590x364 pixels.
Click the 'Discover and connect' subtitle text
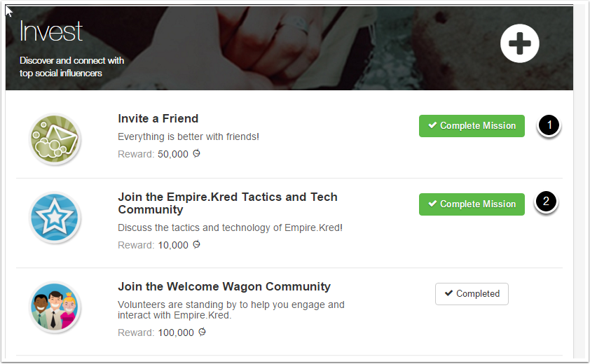click(x=71, y=66)
